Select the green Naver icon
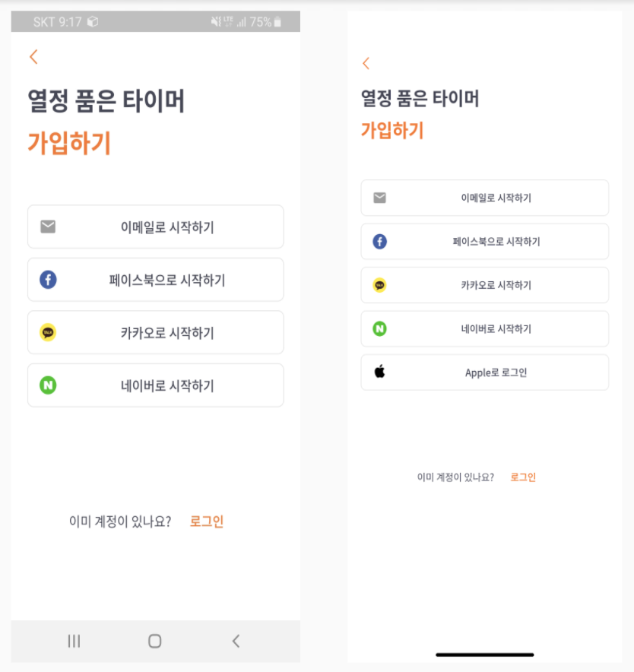The height and width of the screenshot is (672, 634). tap(48, 385)
